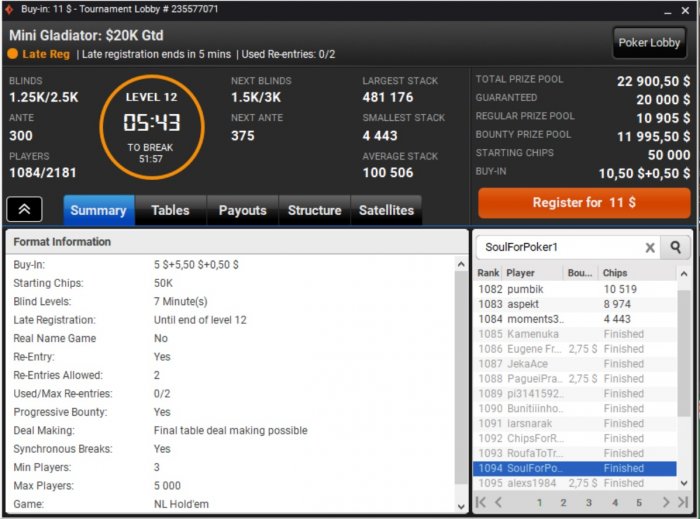Select player row larsnarak

coord(575,424)
